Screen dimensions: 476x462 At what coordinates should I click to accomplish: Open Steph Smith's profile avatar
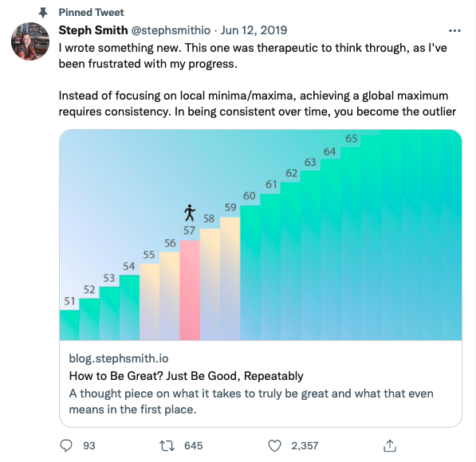(30, 41)
